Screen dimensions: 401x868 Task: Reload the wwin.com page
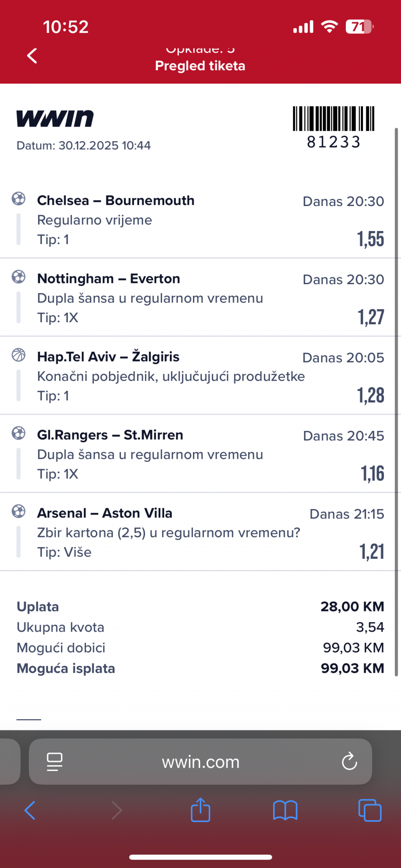(349, 761)
